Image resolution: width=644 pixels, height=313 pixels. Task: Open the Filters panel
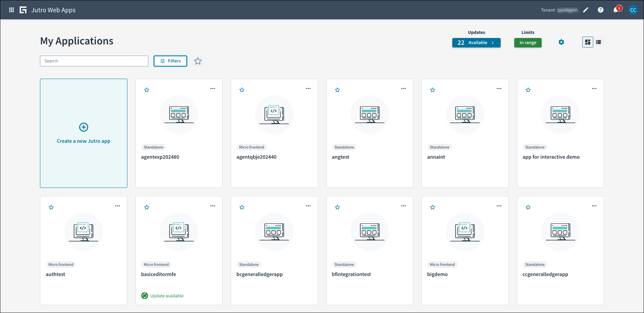pyautogui.click(x=170, y=61)
